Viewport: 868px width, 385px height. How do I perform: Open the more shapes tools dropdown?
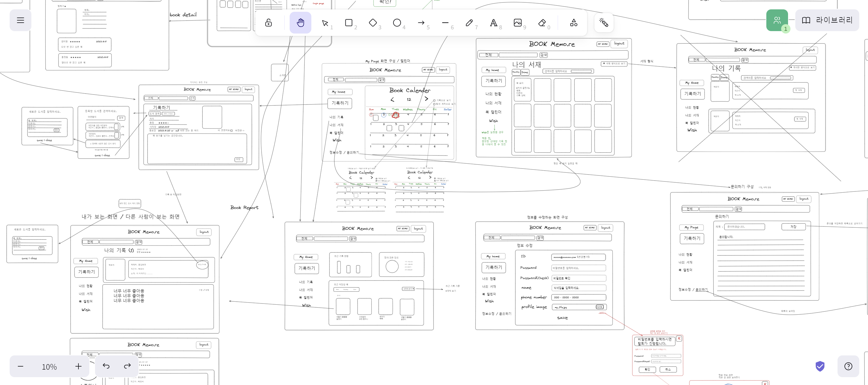(574, 23)
